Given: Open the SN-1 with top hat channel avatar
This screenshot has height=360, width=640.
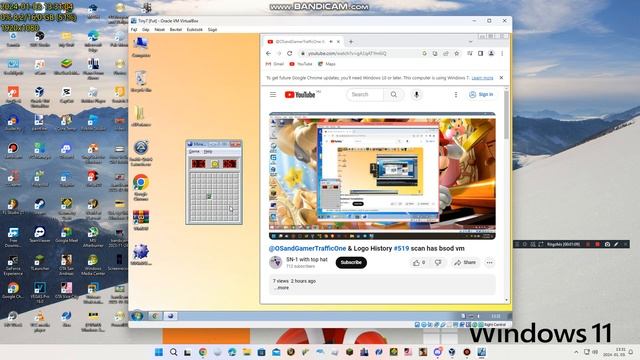Looking at the screenshot, I should click(276, 262).
